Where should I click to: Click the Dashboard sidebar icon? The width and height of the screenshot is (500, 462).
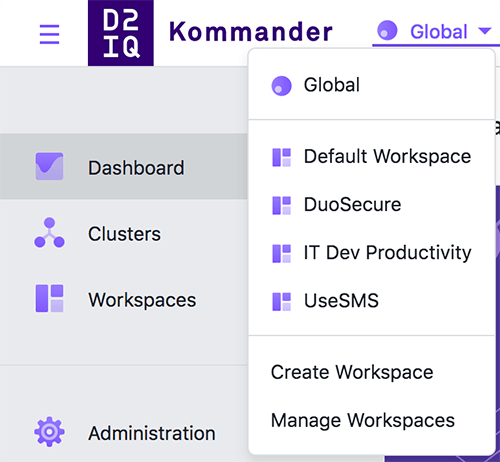pos(49,166)
